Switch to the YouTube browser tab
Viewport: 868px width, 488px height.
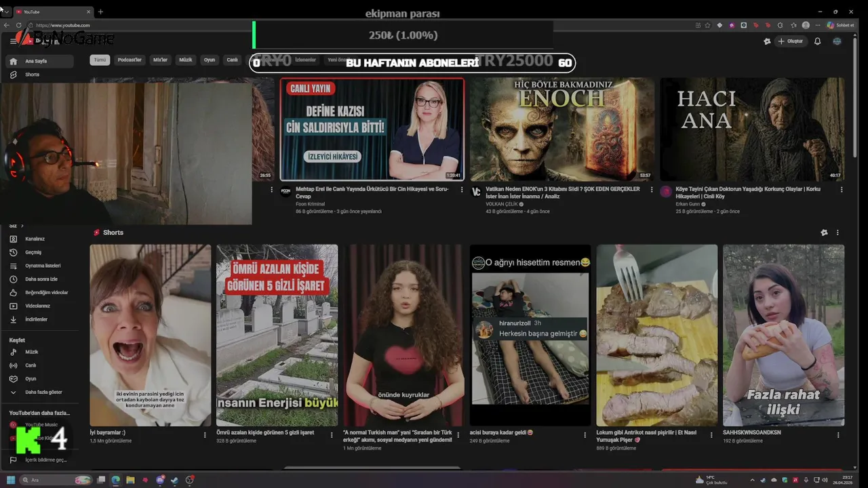point(53,12)
